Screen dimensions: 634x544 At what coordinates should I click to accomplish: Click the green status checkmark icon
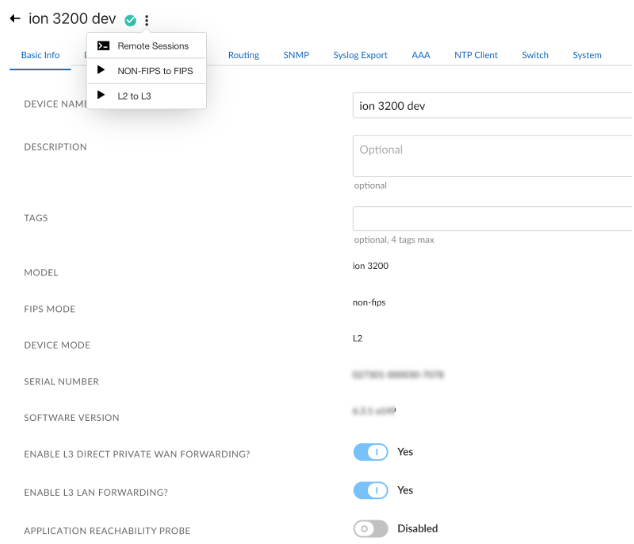130,20
